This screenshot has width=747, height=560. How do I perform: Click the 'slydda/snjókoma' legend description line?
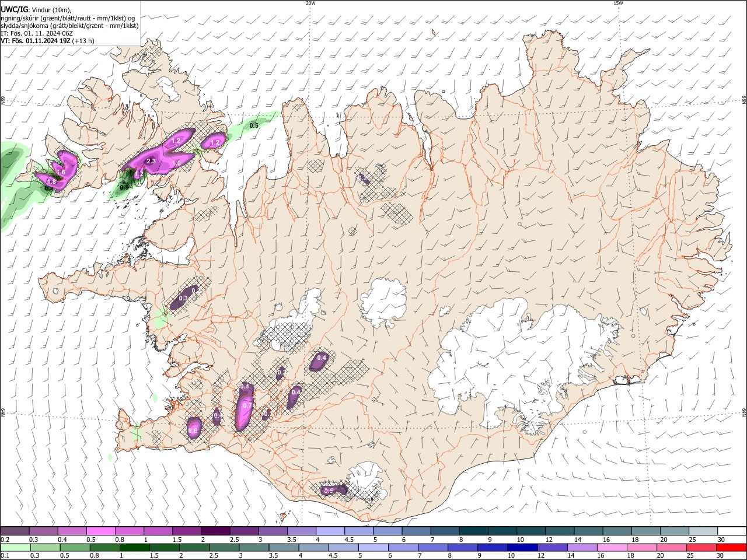pos(69,25)
